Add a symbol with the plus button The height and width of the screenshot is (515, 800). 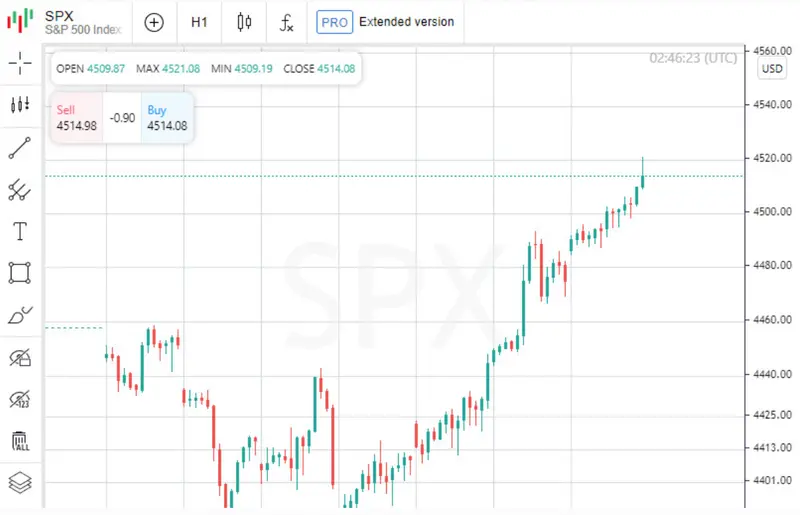[154, 22]
